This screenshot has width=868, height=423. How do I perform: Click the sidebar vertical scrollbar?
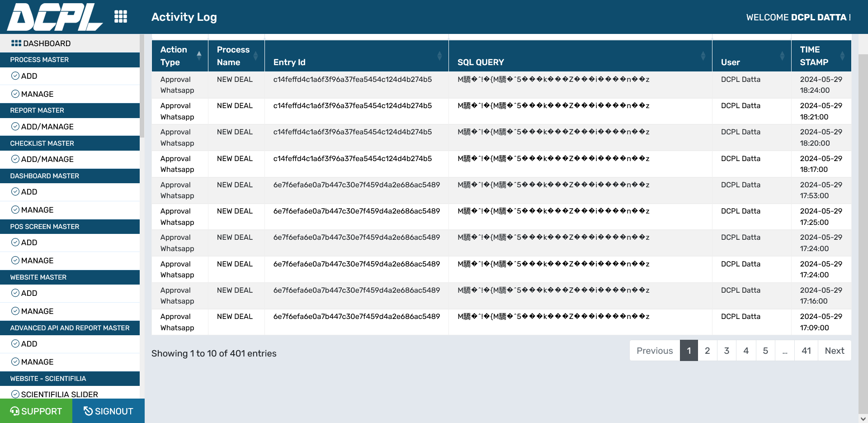(142, 86)
